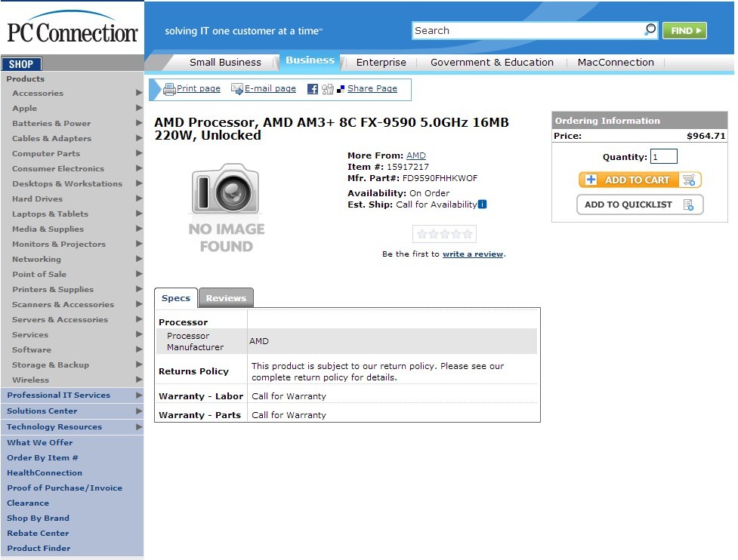Click the search magnifier icon
The height and width of the screenshot is (560, 738).
650,30
